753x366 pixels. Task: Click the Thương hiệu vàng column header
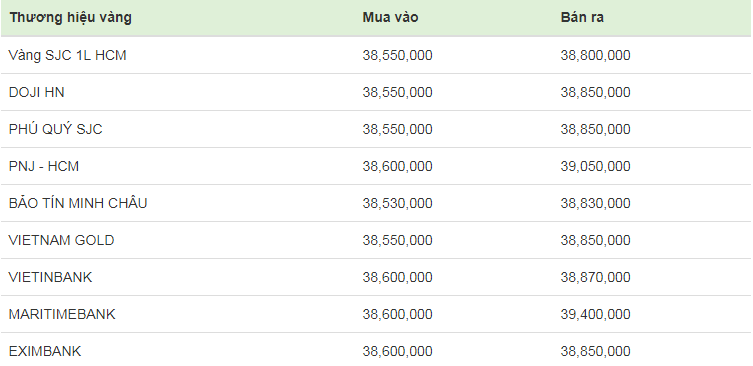coord(70,18)
